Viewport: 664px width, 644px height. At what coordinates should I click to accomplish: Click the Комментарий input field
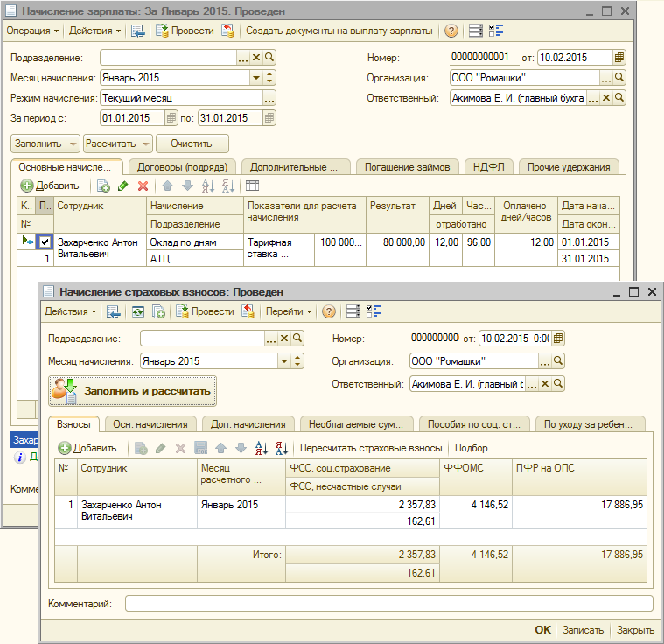point(388,603)
